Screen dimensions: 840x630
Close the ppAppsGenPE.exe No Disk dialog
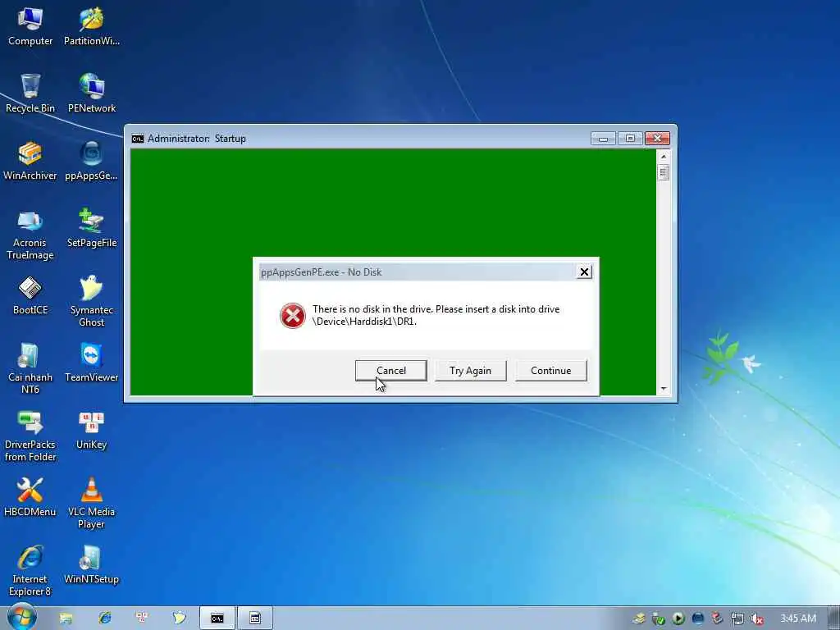pos(584,272)
